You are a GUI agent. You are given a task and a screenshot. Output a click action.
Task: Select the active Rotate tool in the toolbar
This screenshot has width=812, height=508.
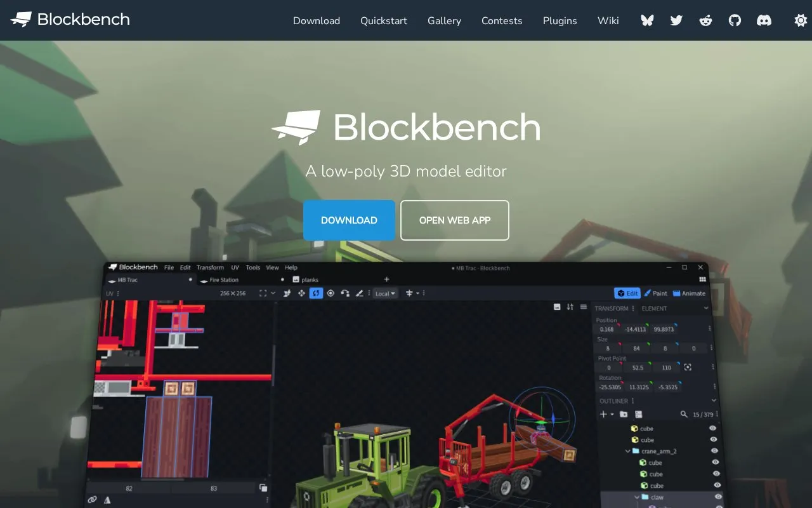tap(316, 293)
